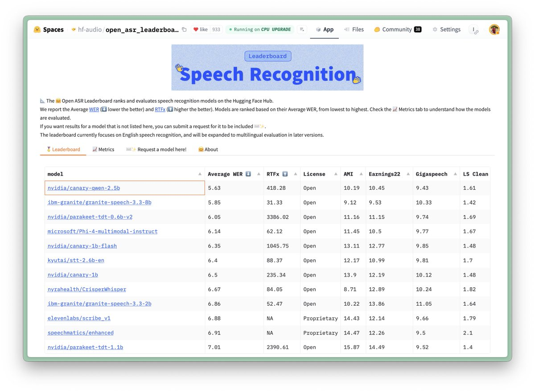Image resolution: width=535 pixels, height=392 pixels.
Task: Click the Running on CPU UPGRADE status badge
Action: [x=259, y=30]
